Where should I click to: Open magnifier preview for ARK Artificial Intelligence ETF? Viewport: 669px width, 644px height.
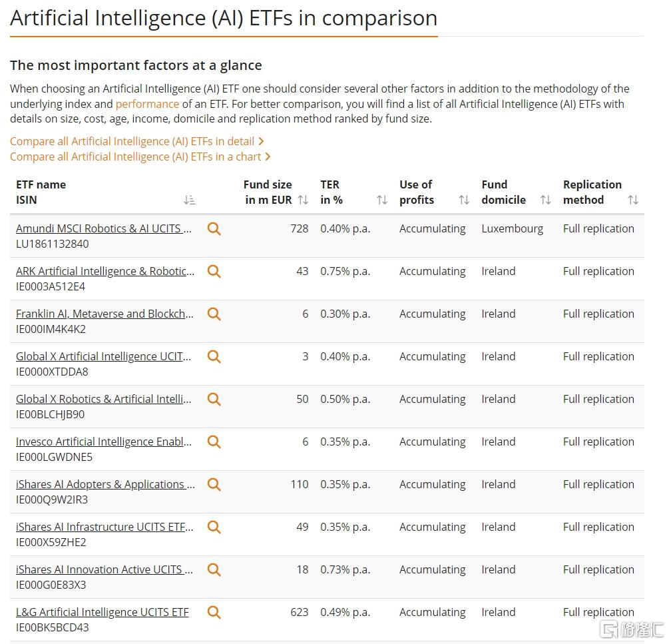(x=214, y=272)
